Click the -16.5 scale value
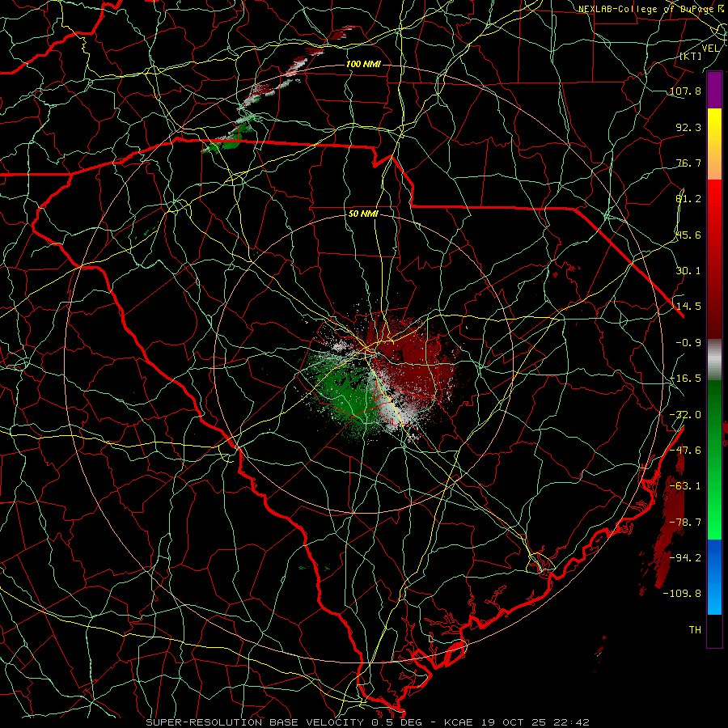The height and width of the screenshot is (728, 728). [x=685, y=379]
